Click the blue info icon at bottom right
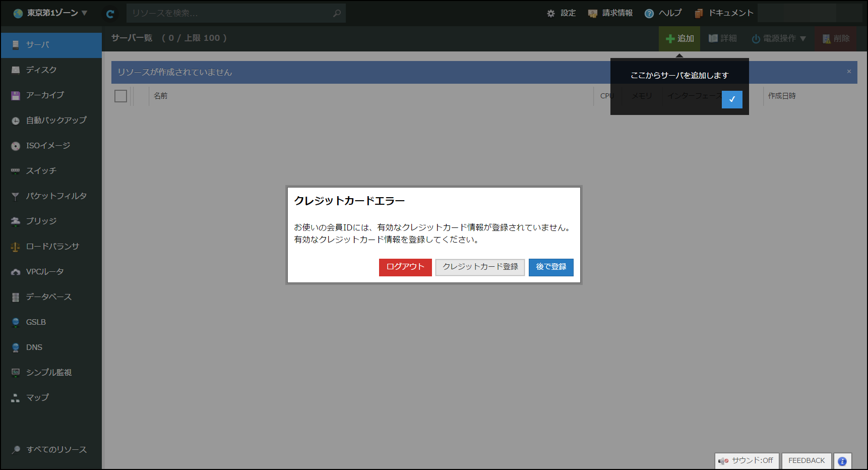The image size is (868, 470). pyautogui.click(x=842, y=461)
